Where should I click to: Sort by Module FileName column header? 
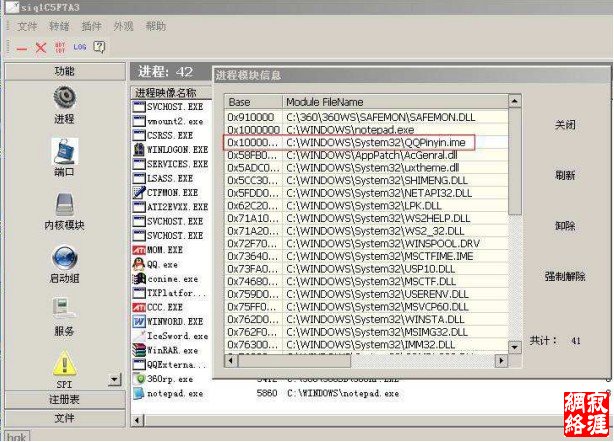(395, 102)
